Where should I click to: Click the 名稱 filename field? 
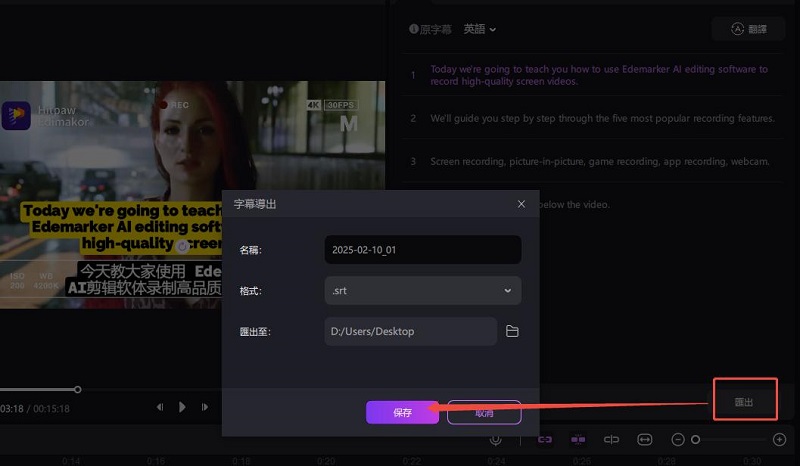coord(422,250)
